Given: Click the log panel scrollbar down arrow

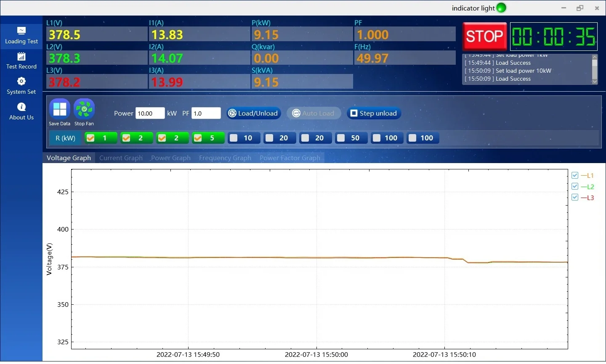Looking at the screenshot, I should pyautogui.click(x=595, y=82).
